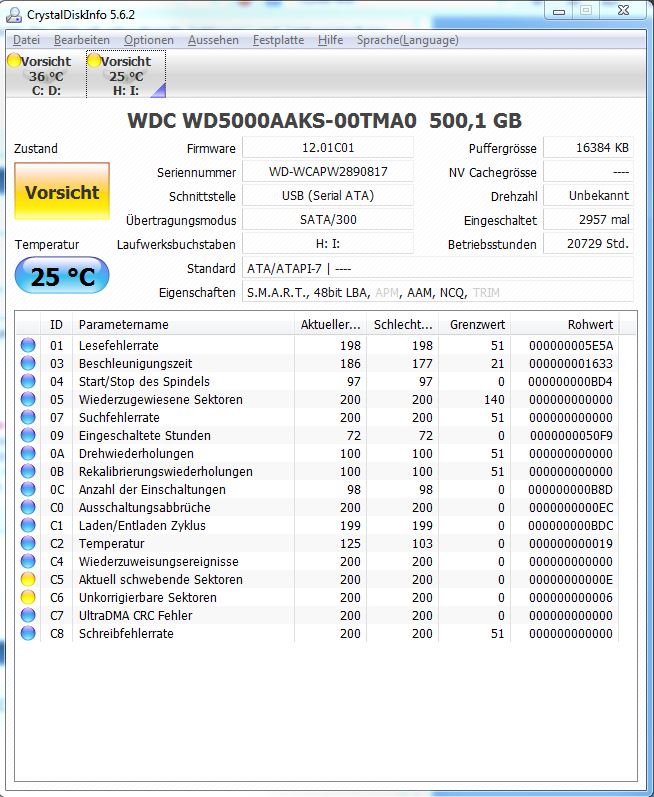This screenshot has width=654, height=797.
Task: Click the yellow status dot on H: I: tab
Action: coord(95,60)
